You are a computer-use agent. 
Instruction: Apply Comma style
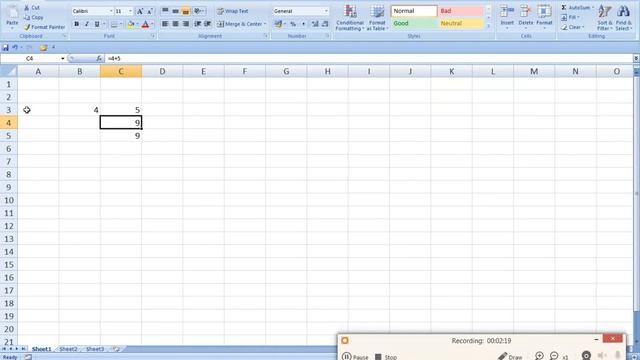tap(303, 24)
